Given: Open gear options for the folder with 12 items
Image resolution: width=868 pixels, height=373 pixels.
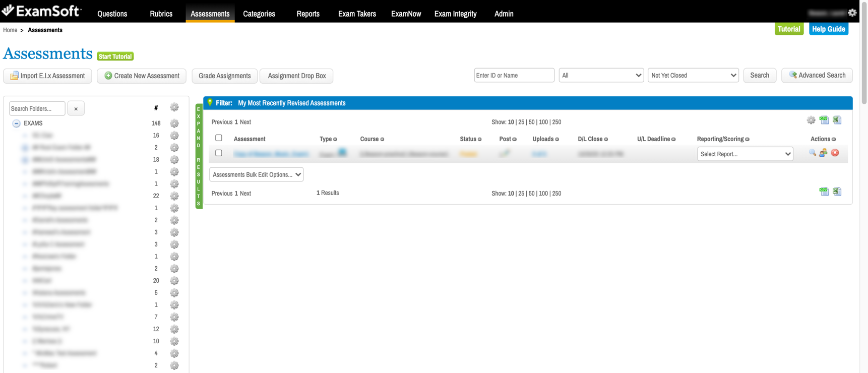Looking at the screenshot, I should (x=174, y=329).
